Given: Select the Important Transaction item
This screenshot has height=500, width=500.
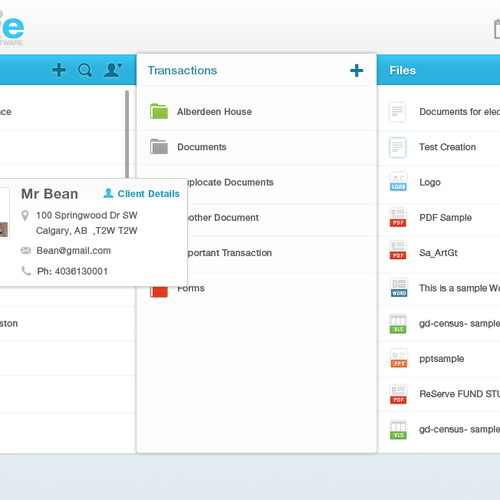Looking at the screenshot, I should tap(230, 253).
